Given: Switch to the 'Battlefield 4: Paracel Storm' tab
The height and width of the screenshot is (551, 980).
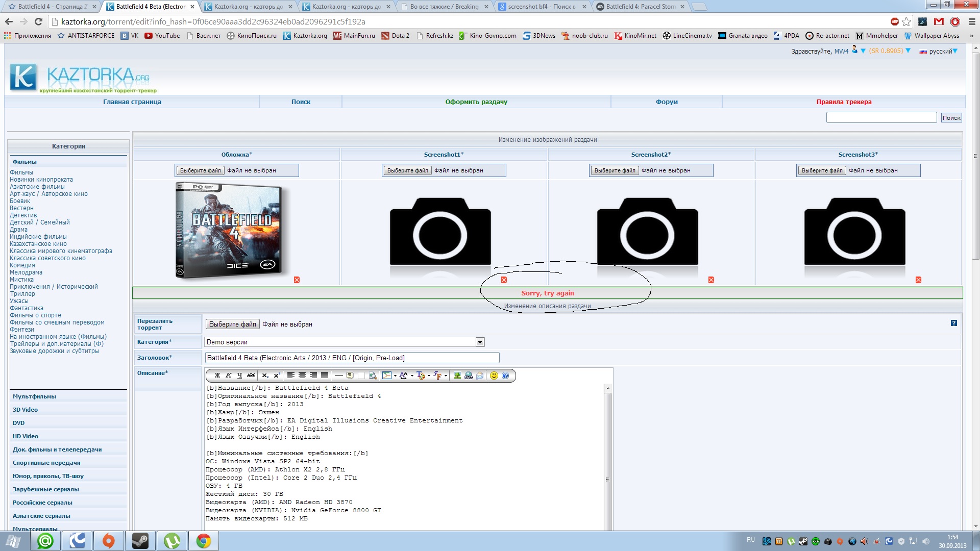Looking at the screenshot, I should tap(640, 7).
